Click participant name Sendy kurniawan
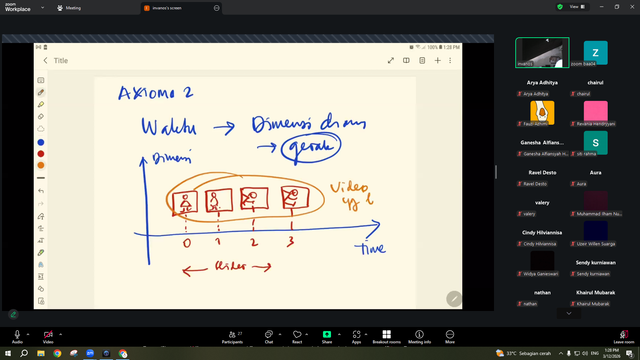This screenshot has width=640, height=360. [596, 262]
